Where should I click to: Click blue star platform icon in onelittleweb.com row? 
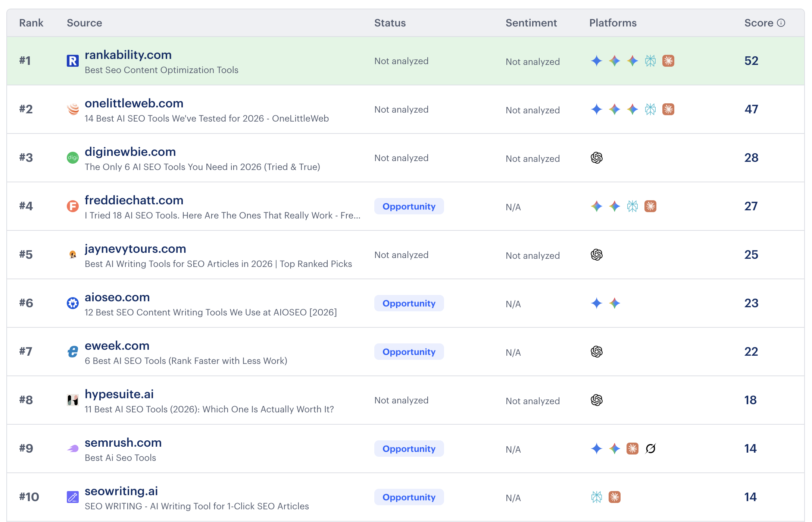597,109
